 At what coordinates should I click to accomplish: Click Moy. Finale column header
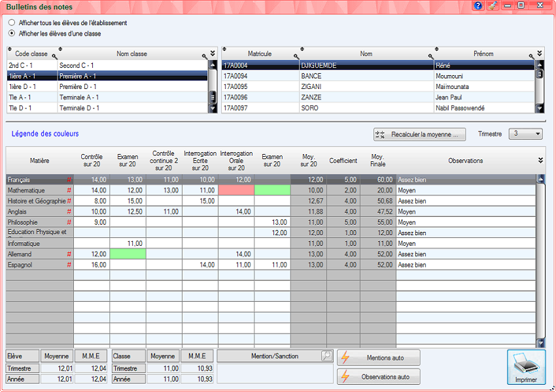pyautogui.click(x=377, y=161)
